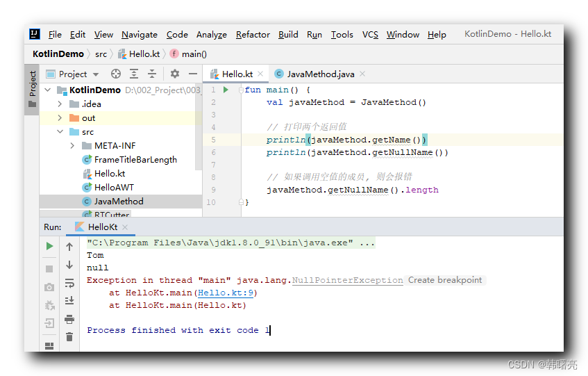Image resolution: width=588 pixels, height=376 pixels.
Task: Open the Edit menu
Action: pyautogui.click(x=78, y=35)
